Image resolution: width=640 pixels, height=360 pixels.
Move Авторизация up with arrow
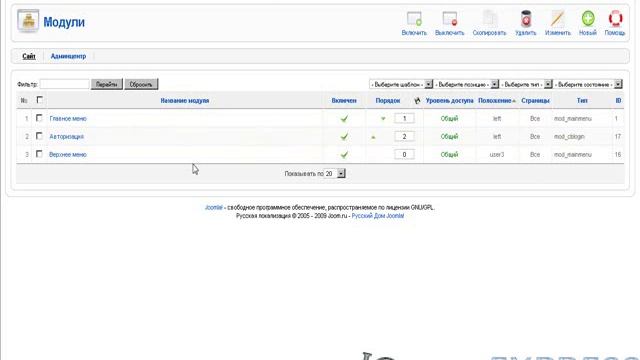tap(373, 137)
